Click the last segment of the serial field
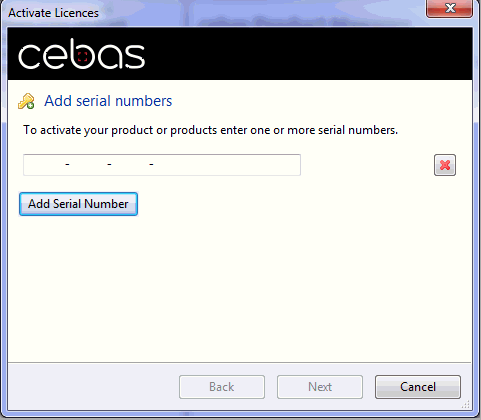Viewport: 481px width, 420px height. click(x=227, y=165)
